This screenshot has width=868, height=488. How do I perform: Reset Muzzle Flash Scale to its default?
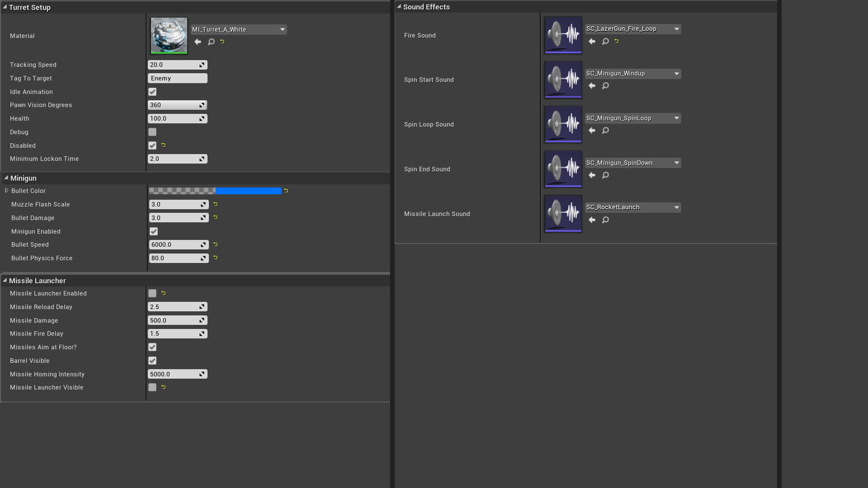[216, 204]
